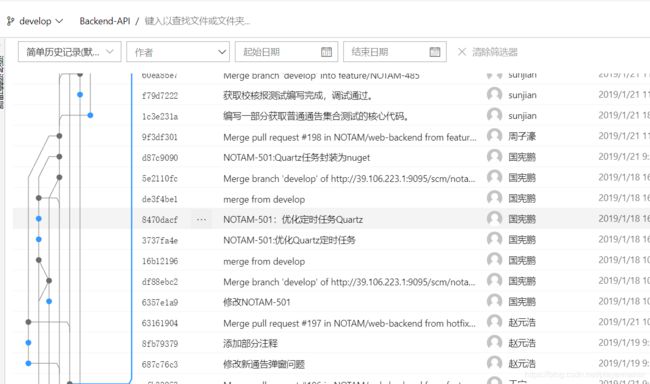Image resolution: width=650 pixels, height=384 pixels.
Task: Click message 'Merge pull request #197 in NOTAM/web-backend'
Action: [349, 323]
